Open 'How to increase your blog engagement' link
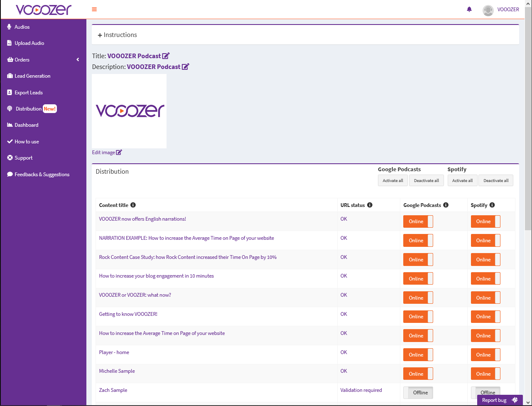The width and height of the screenshot is (532, 406). 157,276
